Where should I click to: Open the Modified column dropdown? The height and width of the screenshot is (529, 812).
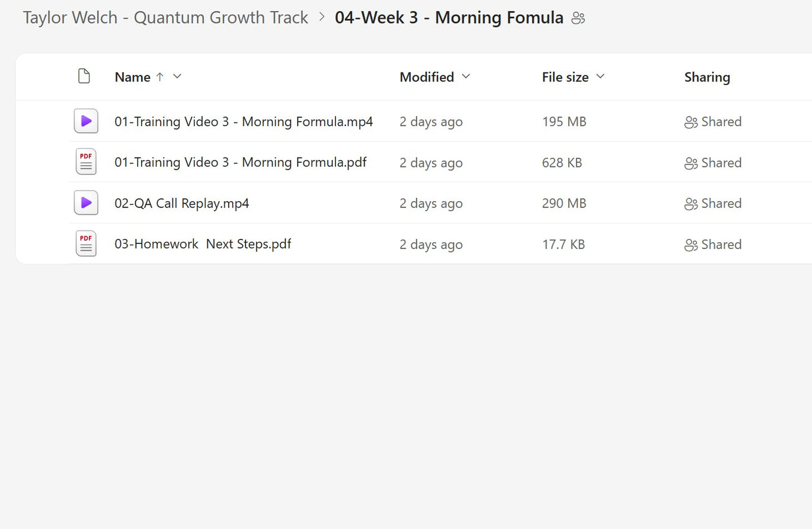tap(466, 76)
